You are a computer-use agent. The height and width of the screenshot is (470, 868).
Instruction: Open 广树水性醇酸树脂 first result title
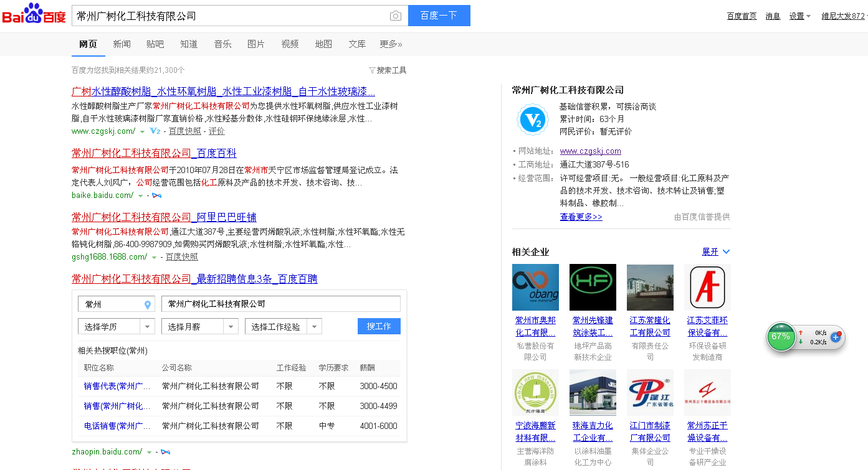click(223, 92)
